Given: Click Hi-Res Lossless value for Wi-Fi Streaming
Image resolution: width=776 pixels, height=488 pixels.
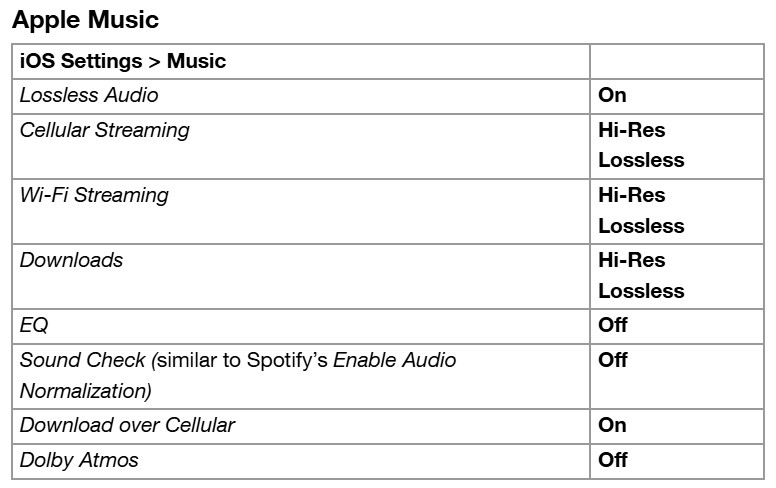Looking at the screenshot, I should tap(641, 210).
